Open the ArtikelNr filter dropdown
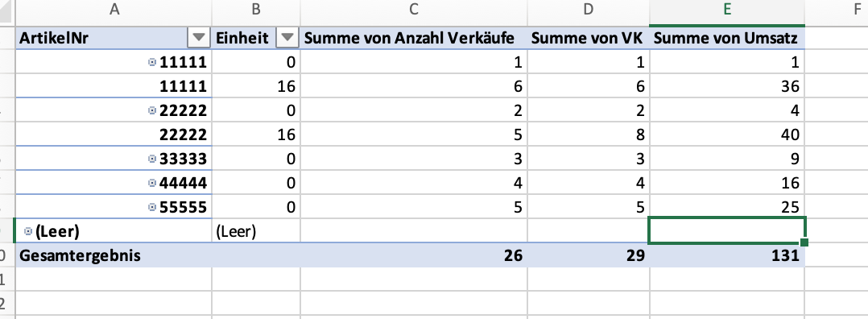This screenshot has width=868, height=319. point(198,38)
